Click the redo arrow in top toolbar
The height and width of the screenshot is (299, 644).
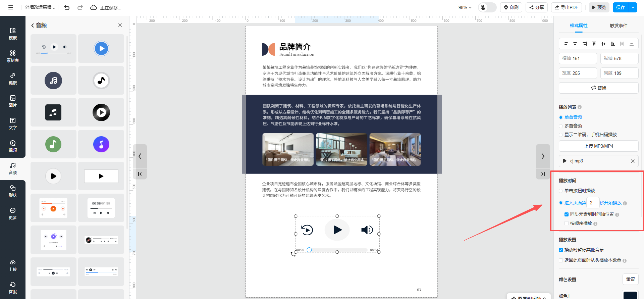[x=80, y=7]
